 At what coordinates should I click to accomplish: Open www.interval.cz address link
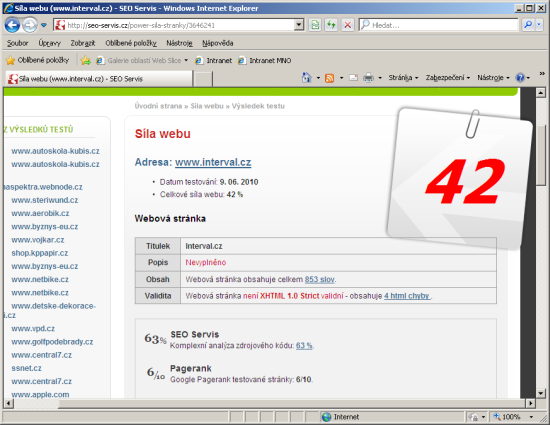(x=213, y=162)
